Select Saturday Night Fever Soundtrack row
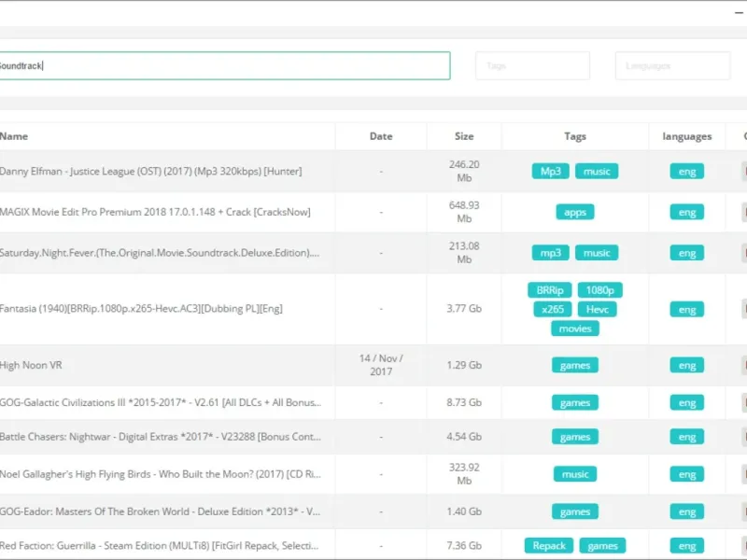747x560 pixels. coord(373,253)
